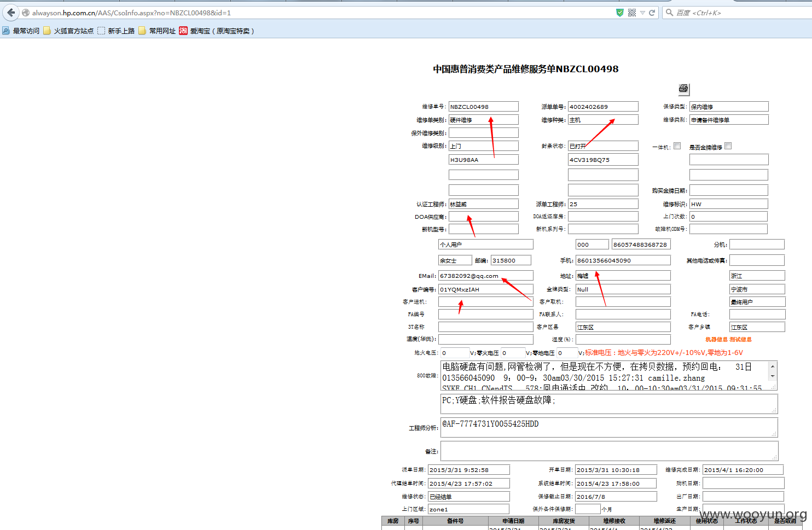The width and height of the screenshot is (812, 530).
Task: Click the EMail field 67382092@qq.com
Action: [486, 276]
